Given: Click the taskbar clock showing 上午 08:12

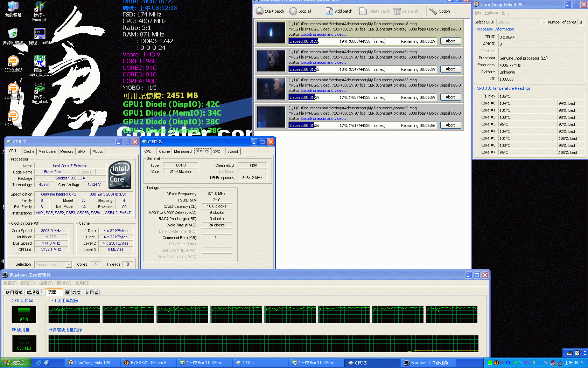Looking at the screenshot, I should [574, 363].
